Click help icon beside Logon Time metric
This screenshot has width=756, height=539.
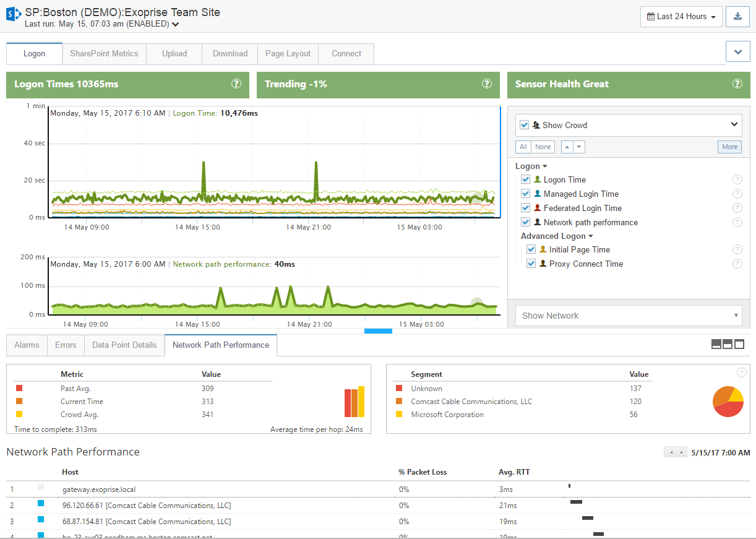pyautogui.click(x=737, y=179)
